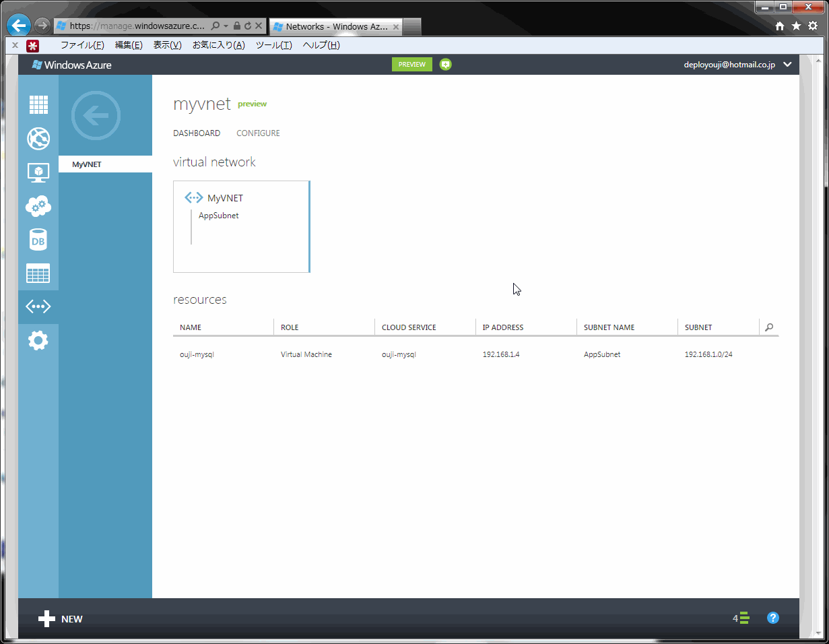Click the Windows Azure logo
This screenshot has width=829, height=644.
[x=72, y=65]
